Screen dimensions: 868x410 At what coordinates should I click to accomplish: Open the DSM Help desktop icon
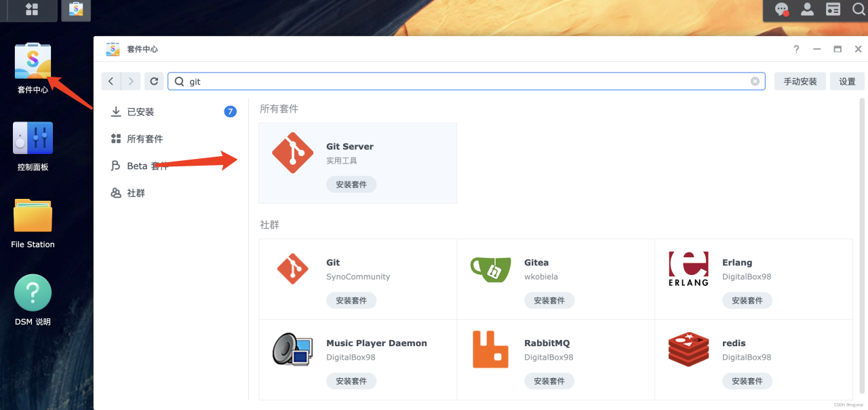tap(33, 293)
